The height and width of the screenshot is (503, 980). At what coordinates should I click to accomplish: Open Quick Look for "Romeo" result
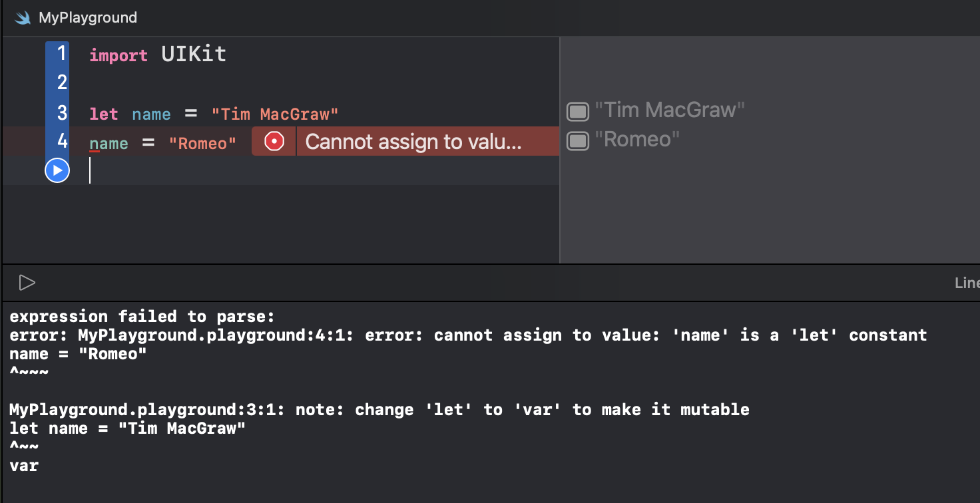pyautogui.click(x=578, y=140)
